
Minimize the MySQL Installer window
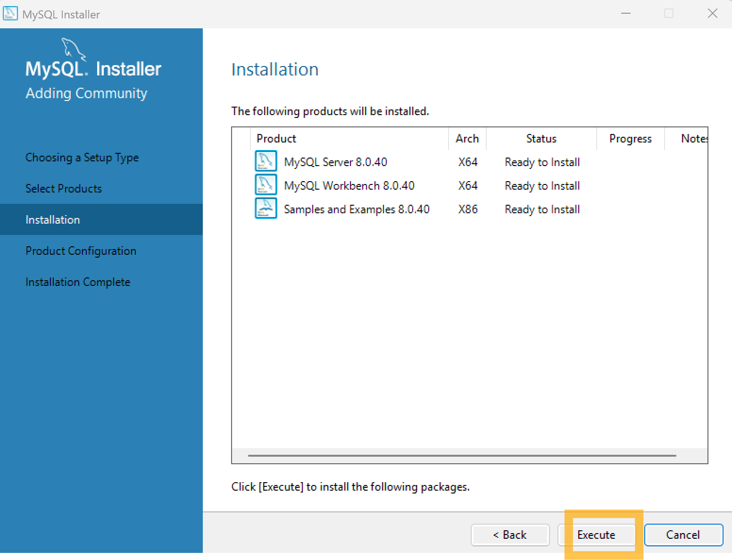[x=626, y=14]
